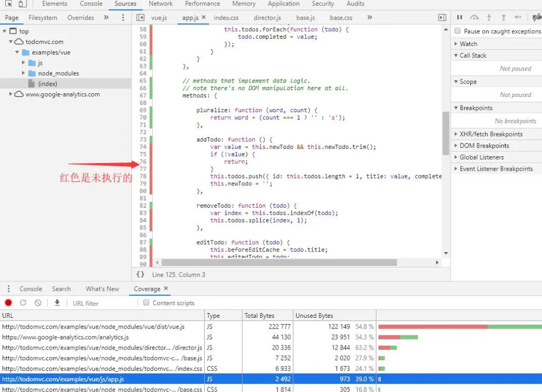
Task: Step out of current function
Action: coord(504,17)
